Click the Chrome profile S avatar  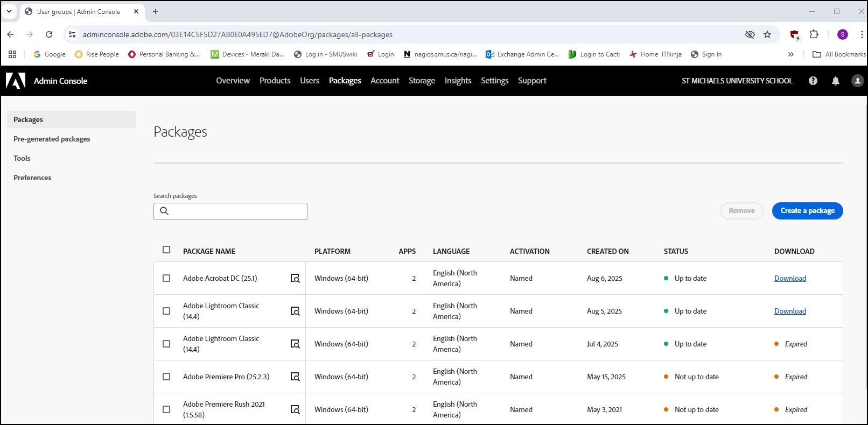(843, 34)
